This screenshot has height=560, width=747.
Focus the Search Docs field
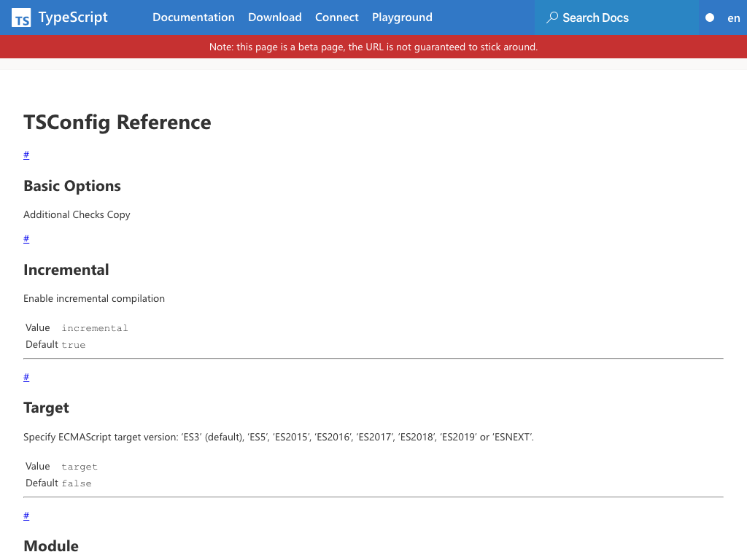[x=616, y=17]
